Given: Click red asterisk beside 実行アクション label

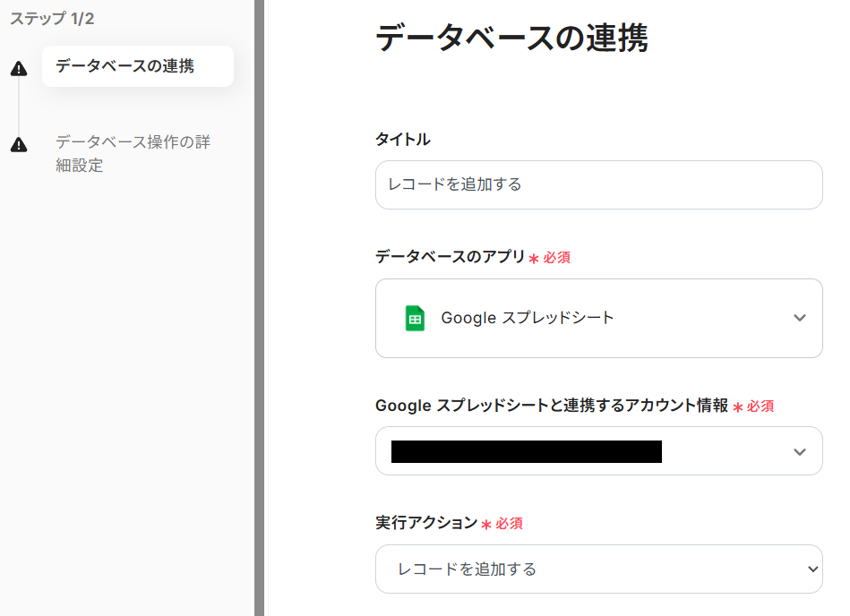Looking at the screenshot, I should pos(486,525).
